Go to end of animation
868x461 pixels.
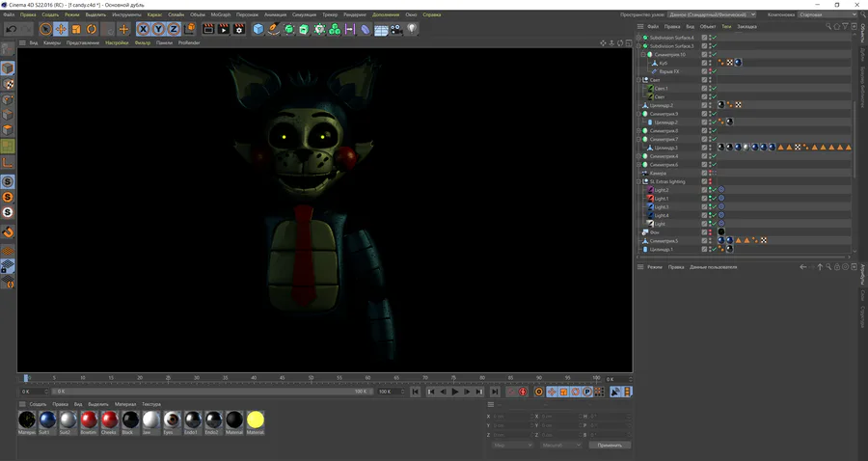click(x=495, y=392)
